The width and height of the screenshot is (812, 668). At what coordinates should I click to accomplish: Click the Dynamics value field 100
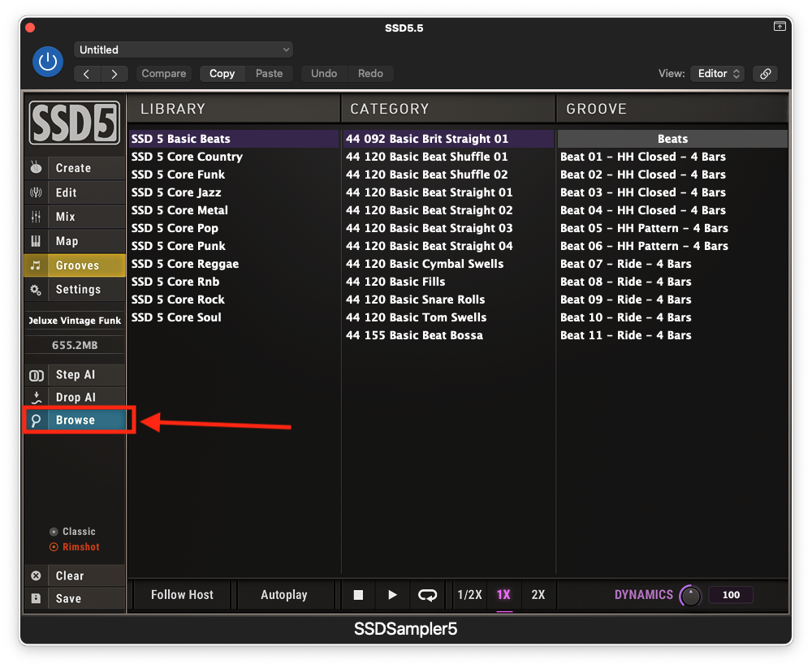[x=731, y=595]
